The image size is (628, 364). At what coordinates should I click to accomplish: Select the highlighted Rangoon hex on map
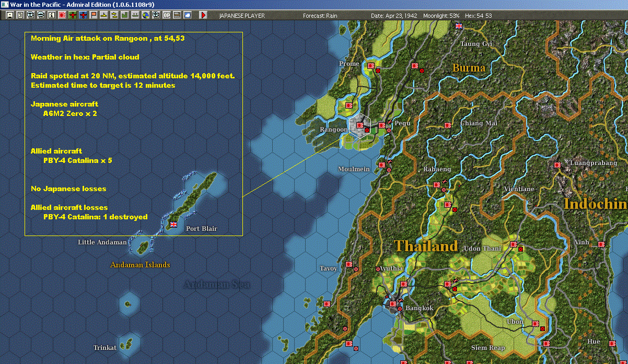coord(360,126)
